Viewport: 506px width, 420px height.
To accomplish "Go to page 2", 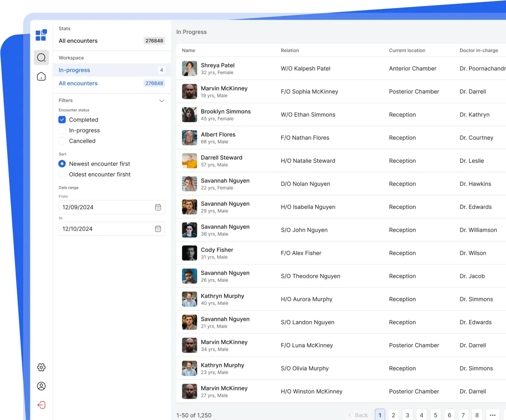I will [x=393, y=415].
